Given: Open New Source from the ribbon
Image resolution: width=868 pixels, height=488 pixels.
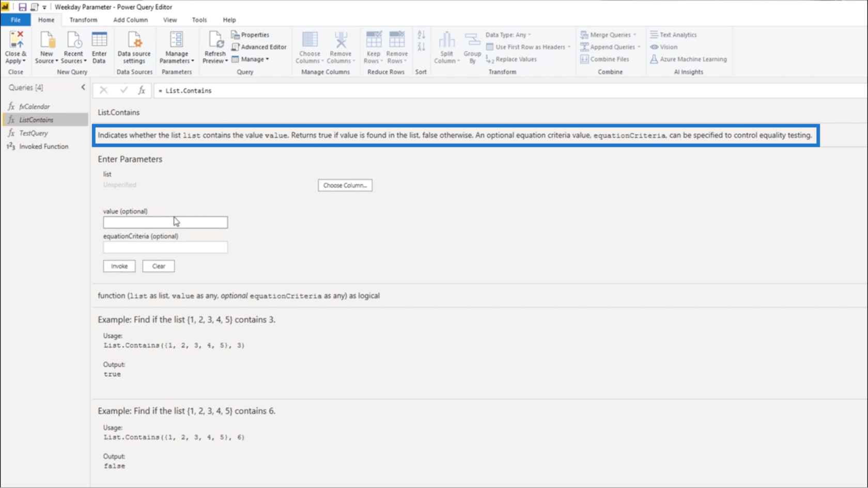Looking at the screenshot, I should 47,48.
